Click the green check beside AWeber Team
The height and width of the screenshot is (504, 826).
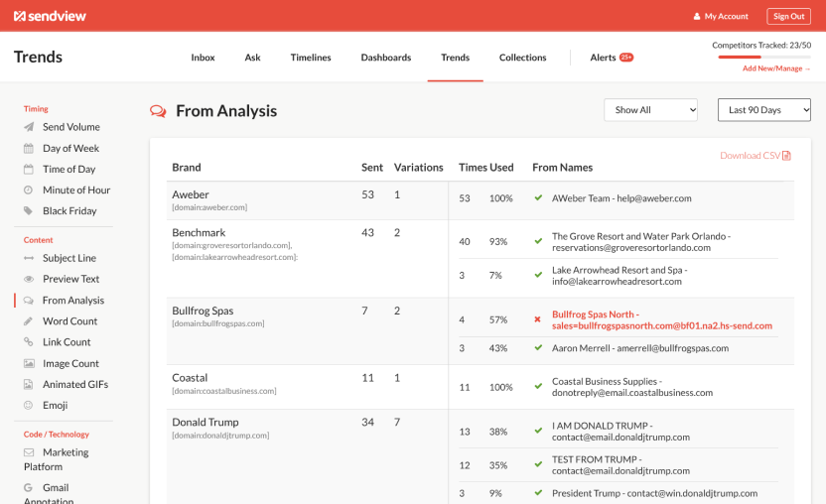[x=538, y=198]
